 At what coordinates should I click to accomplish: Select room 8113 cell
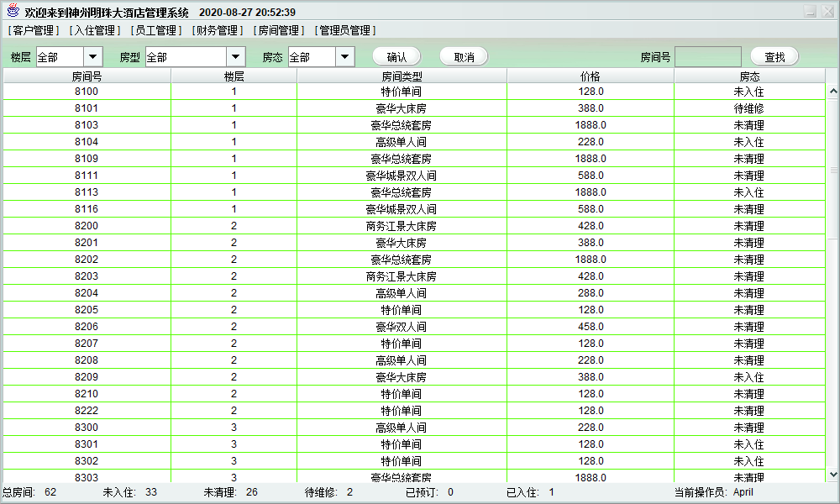(87, 192)
